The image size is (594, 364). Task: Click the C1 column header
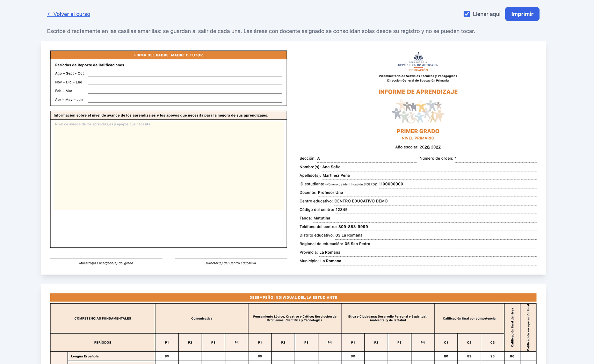[446, 343]
